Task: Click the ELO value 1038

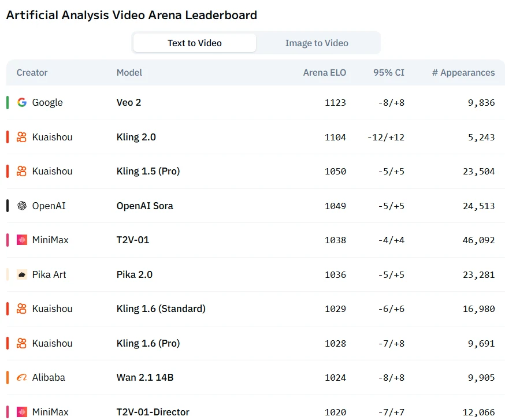Action: pos(335,240)
